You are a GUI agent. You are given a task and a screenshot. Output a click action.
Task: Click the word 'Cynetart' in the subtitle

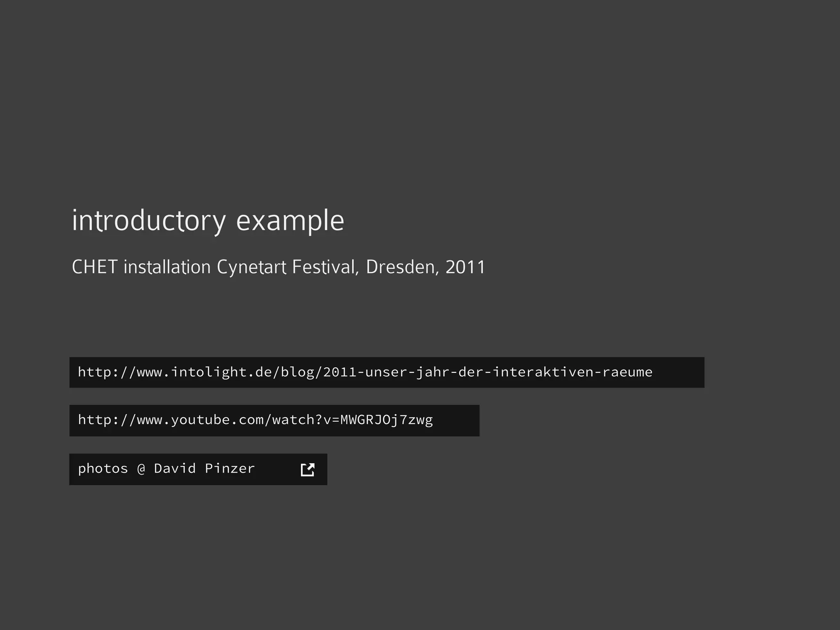pyautogui.click(x=251, y=267)
